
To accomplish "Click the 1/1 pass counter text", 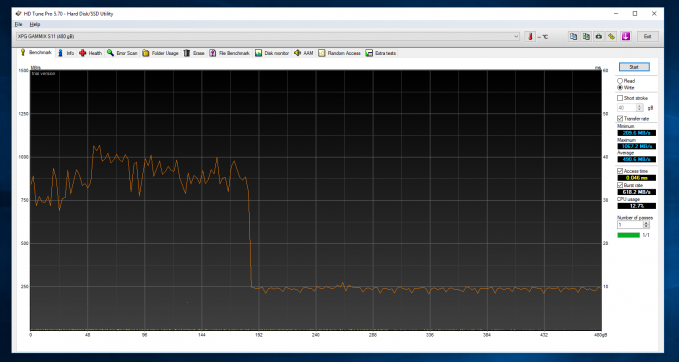I will tap(646, 235).
